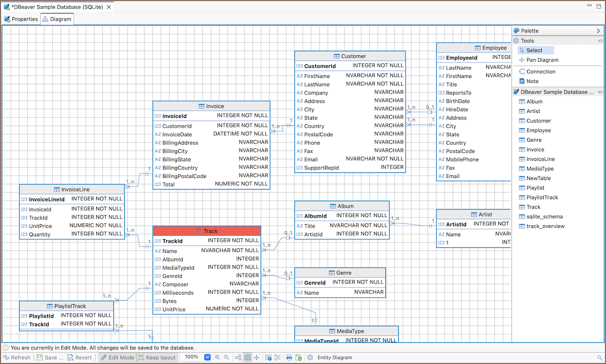Click the zoom out magnifier icon
Viewport: 606px width, 364px height.
pos(226,357)
